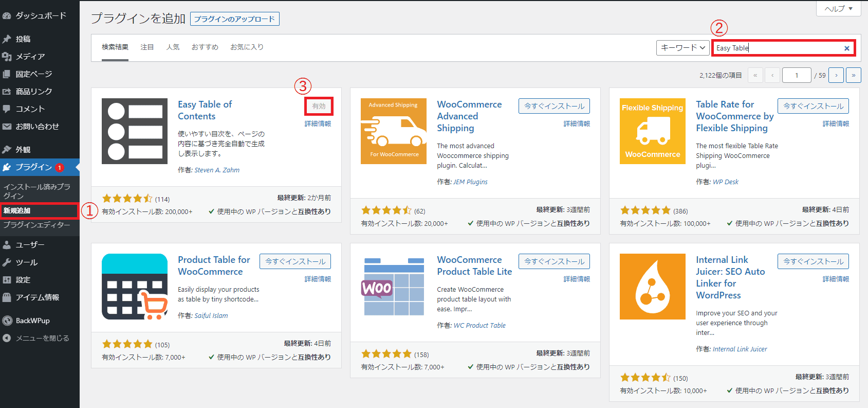This screenshot has height=408, width=868.
Task: Click Internal Link Juicer plugin thumbnail
Action: (653, 287)
